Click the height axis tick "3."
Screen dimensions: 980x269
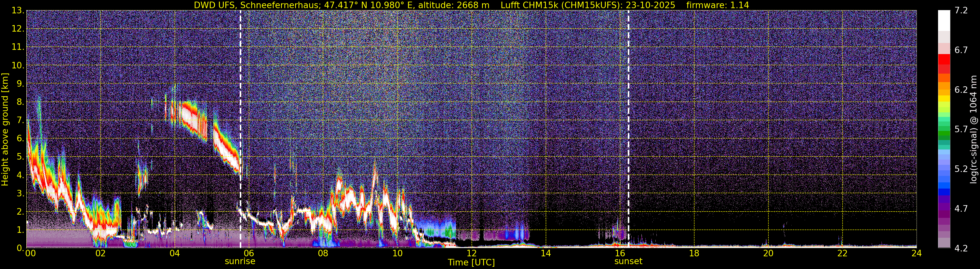[x=20, y=193]
